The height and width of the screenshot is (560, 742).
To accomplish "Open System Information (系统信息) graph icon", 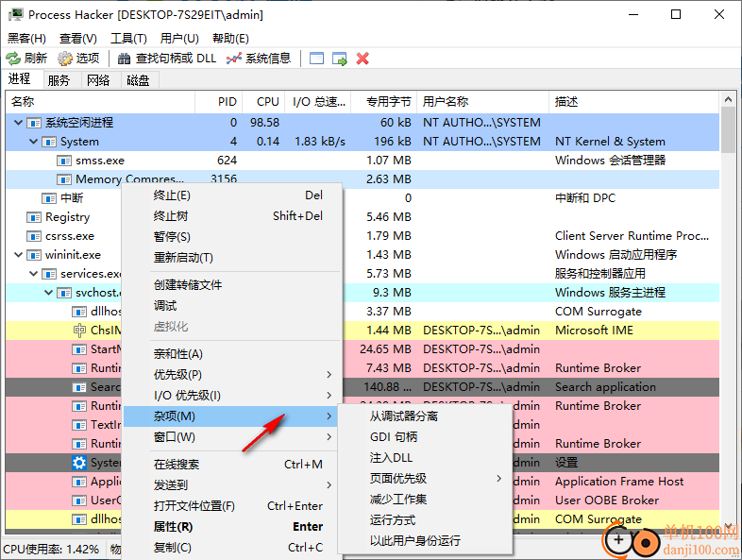I will pos(234,59).
